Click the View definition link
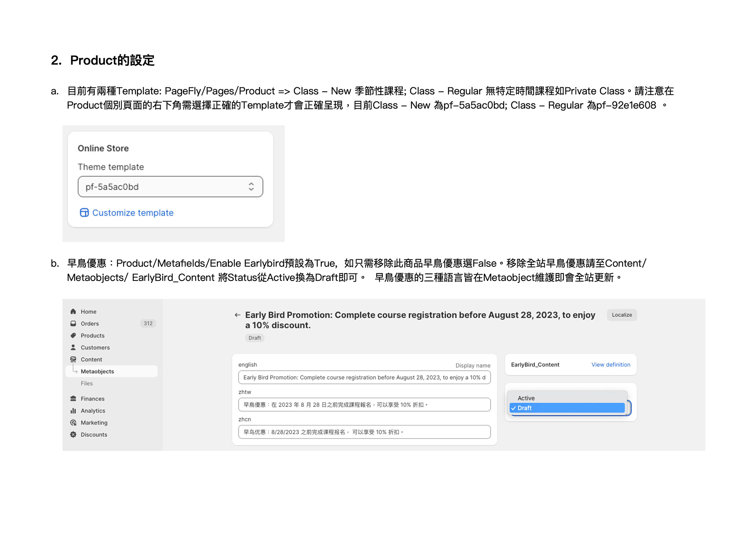Image resolution: width=756 pixels, height=534 pixels. [610, 364]
